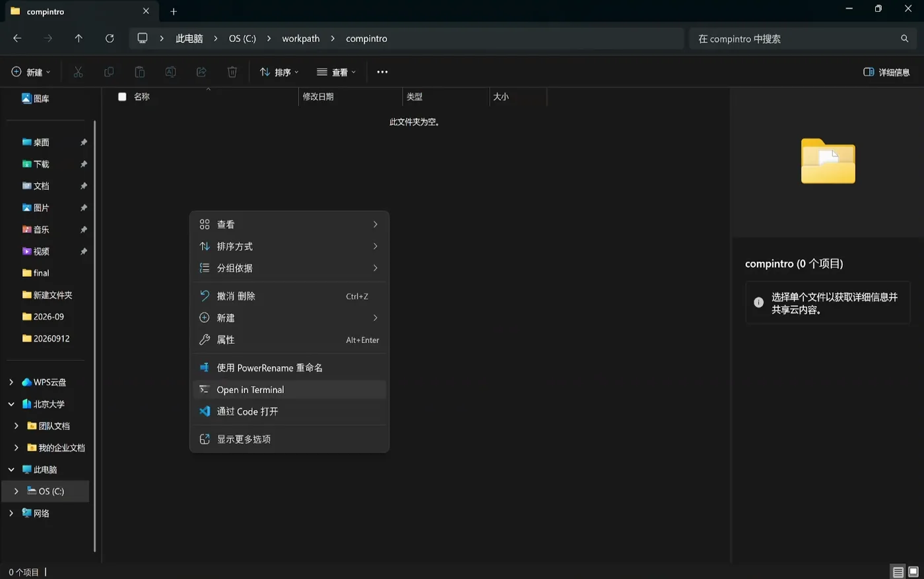Go up one folder level
924x579 pixels.
(79, 38)
